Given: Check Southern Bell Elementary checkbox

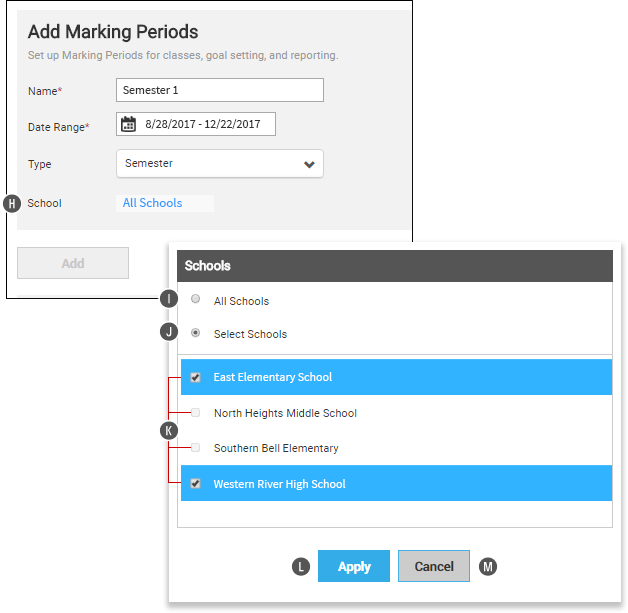Looking at the screenshot, I should click(x=195, y=447).
